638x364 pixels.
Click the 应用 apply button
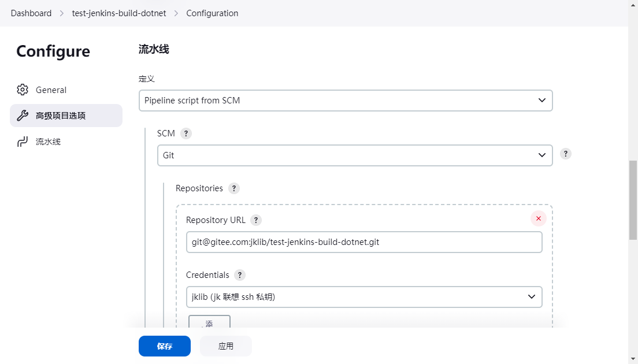point(226,346)
